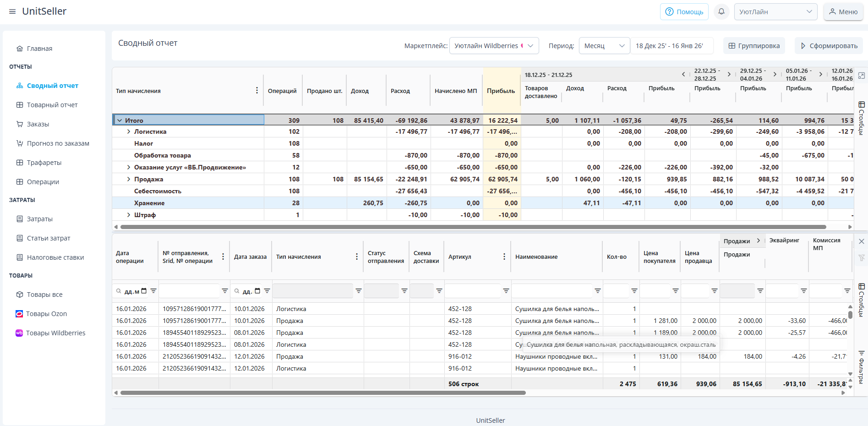Click the Наименование filter input field
Image resolution: width=868 pixels, height=426 pixels.
click(x=552, y=291)
